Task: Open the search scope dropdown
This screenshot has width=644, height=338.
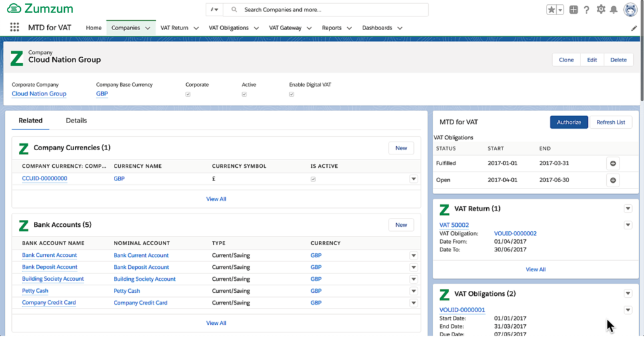Action: [x=214, y=9]
